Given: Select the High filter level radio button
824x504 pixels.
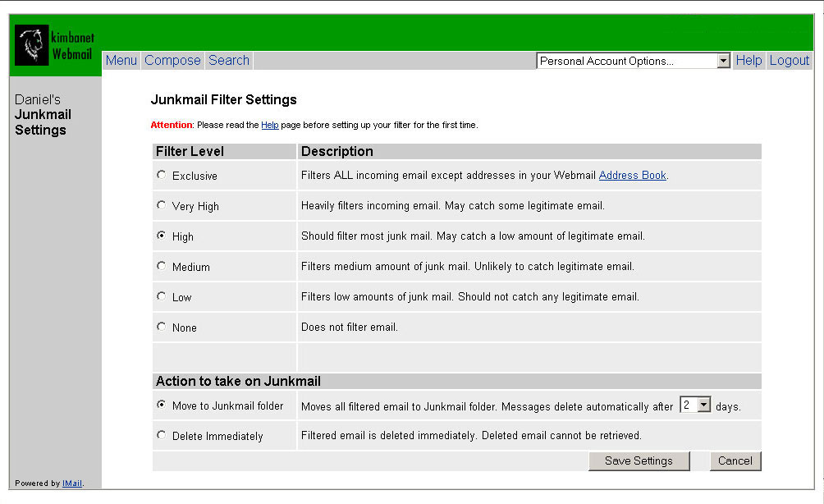Looking at the screenshot, I should (161, 236).
